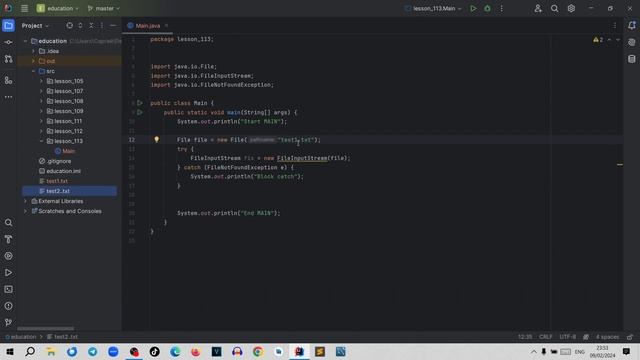Select opened file in Project tree
Screen dimensions: 640x360
coord(69,25)
